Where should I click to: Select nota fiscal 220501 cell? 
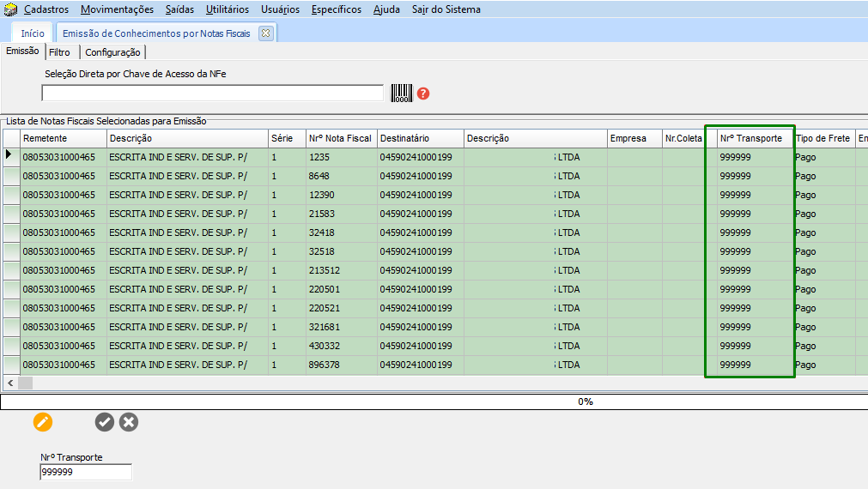pos(342,289)
